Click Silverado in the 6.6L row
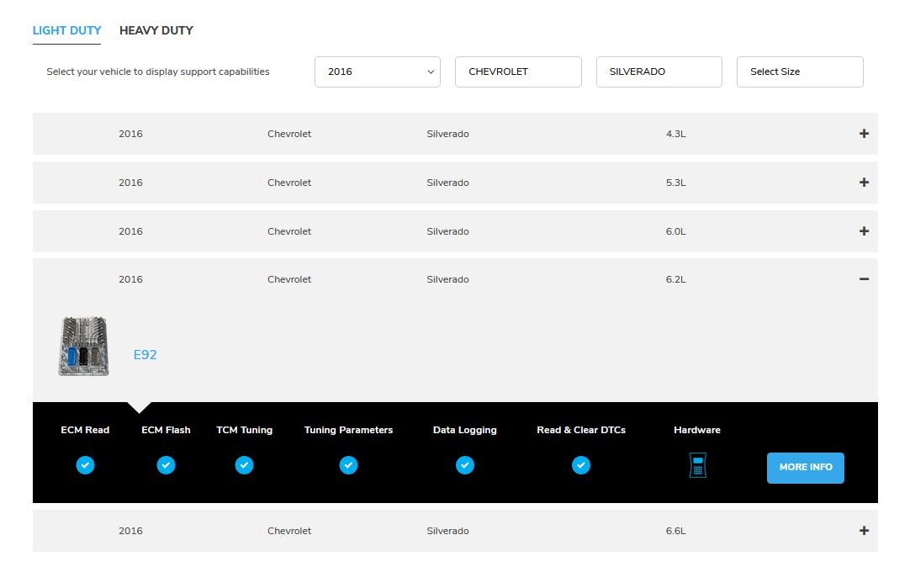The image size is (910, 588). [447, 531]
